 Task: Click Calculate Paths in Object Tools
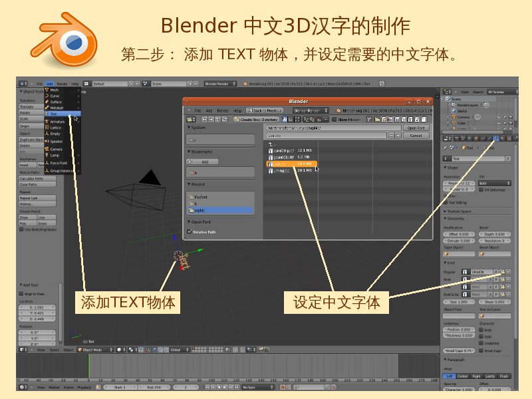point(37,178)
